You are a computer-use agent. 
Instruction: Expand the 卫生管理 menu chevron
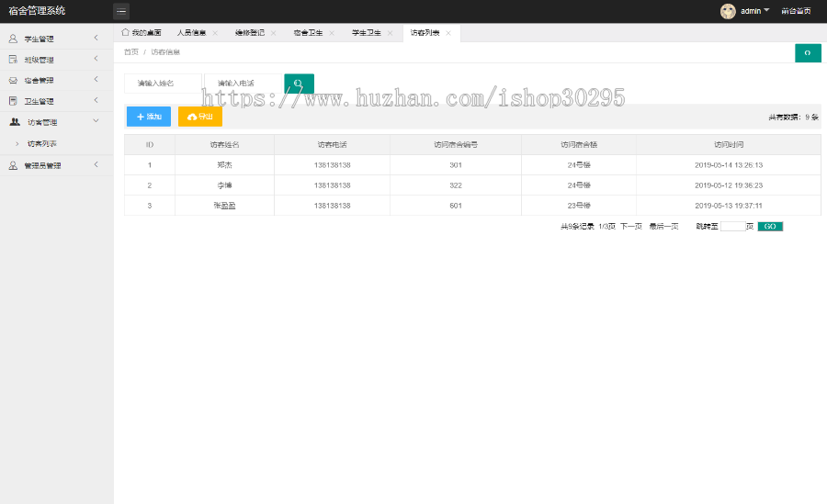(x=96, y=100)
